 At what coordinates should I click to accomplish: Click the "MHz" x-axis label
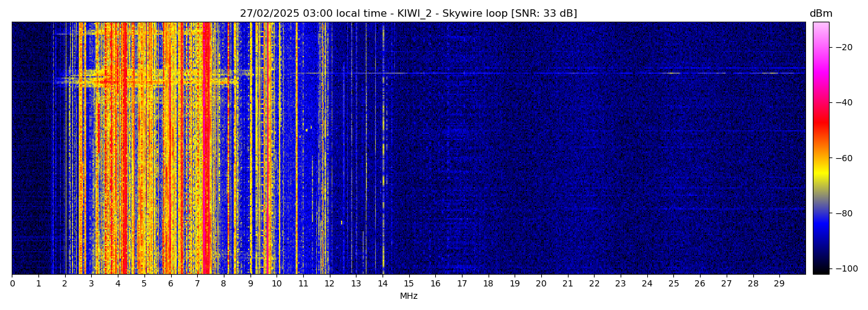coord(409,296)
